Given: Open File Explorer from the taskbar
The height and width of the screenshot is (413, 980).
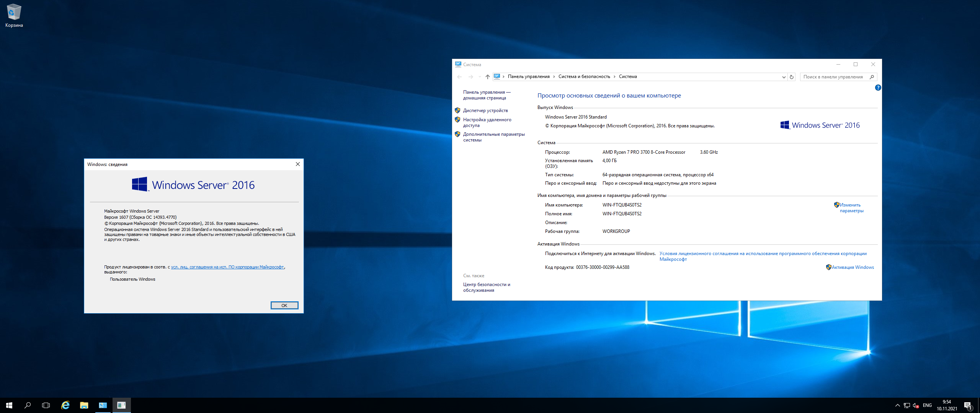Looking at the screenshot, I should point(84,405).
